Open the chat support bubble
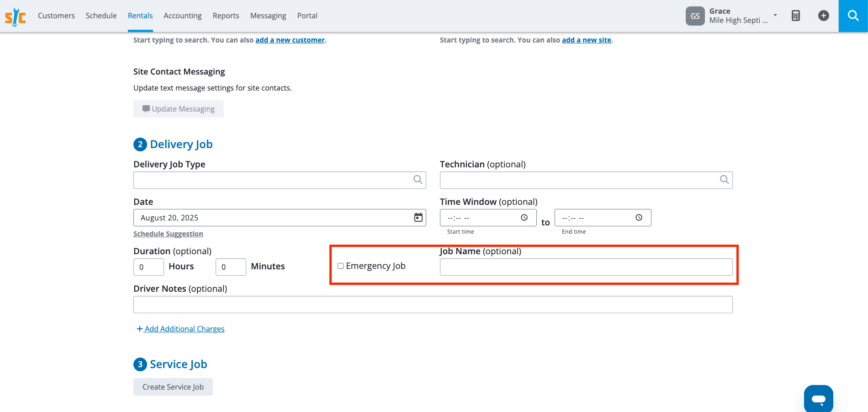 coord(819,399)
